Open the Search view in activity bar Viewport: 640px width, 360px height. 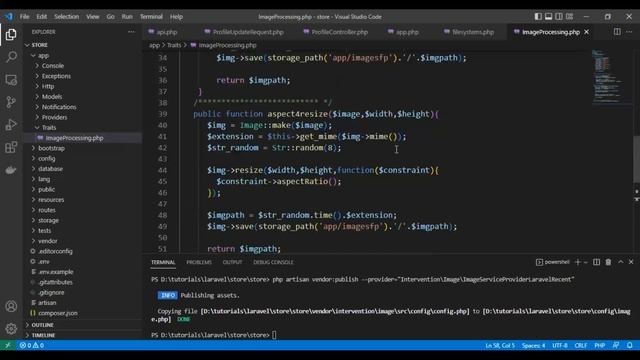(11, 57)
